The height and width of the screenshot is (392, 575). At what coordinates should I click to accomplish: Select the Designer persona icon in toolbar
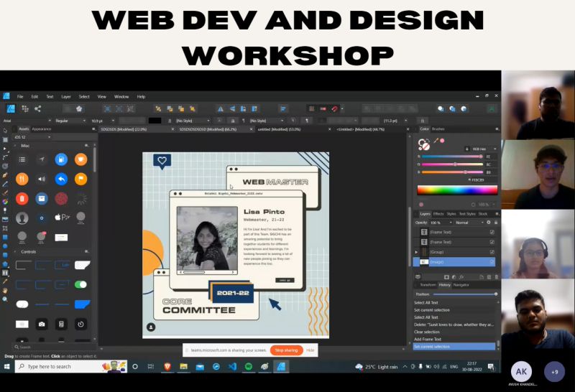point(11,109)
